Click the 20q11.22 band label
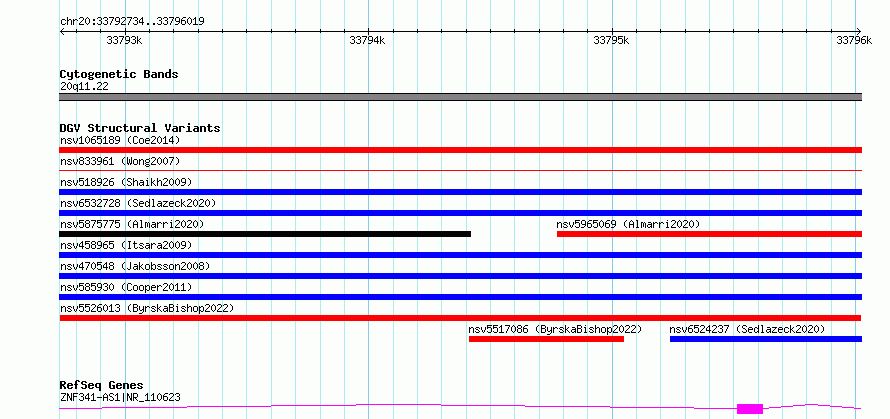The width and height of the screenshot is (890, 419). click(84, 87)
